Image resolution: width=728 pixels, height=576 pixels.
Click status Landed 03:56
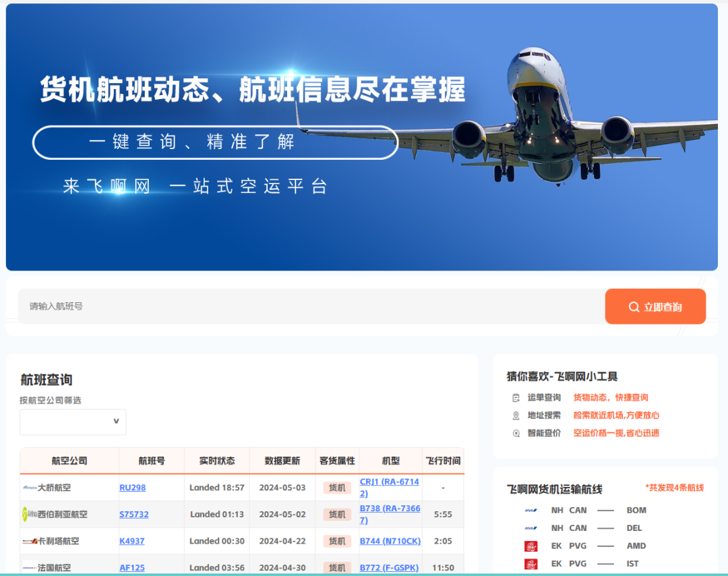pos(217,568)
